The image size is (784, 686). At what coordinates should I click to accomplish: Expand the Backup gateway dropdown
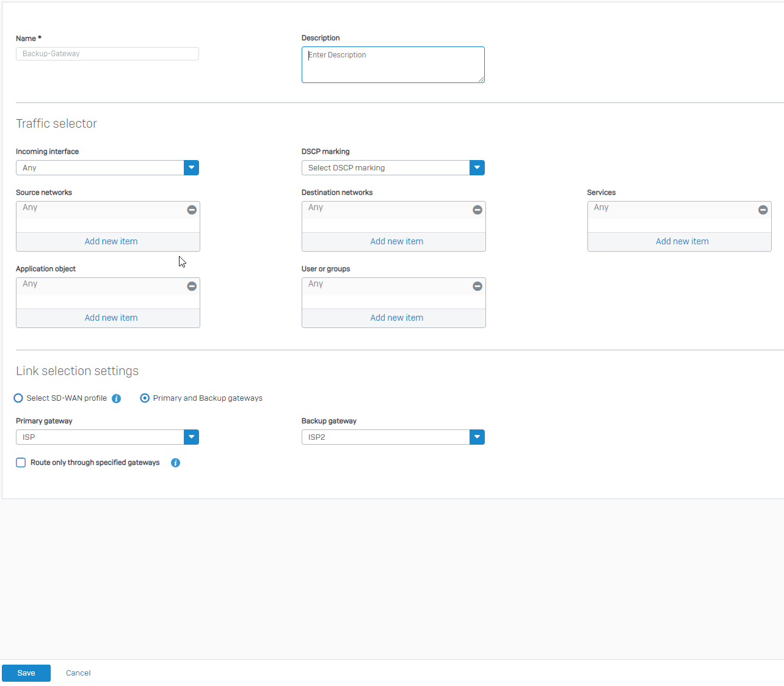tap(477, 437)
